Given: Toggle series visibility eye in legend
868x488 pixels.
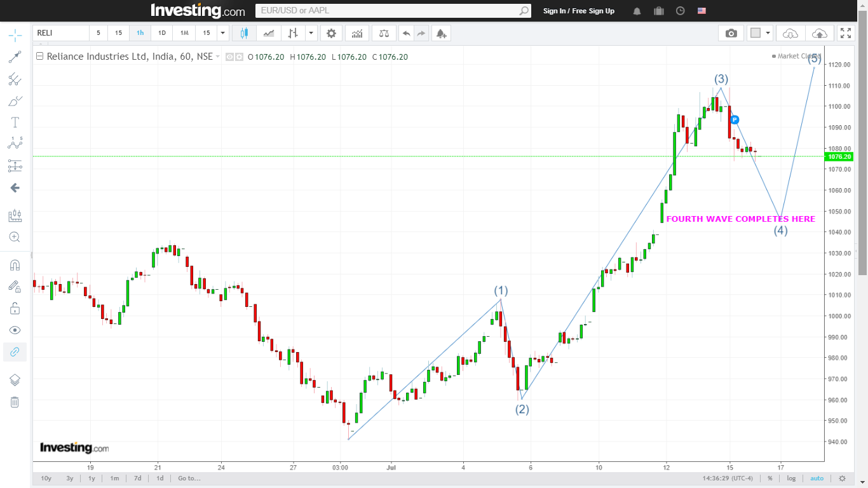Looking at the screenshot, I should coord(230,57).
